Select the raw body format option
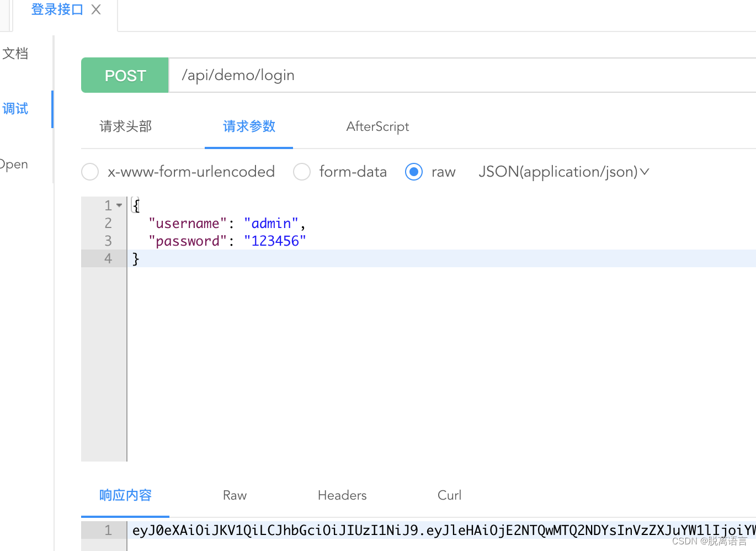The width and height of the screenshot is (756, 551). (x=413, y=172)
